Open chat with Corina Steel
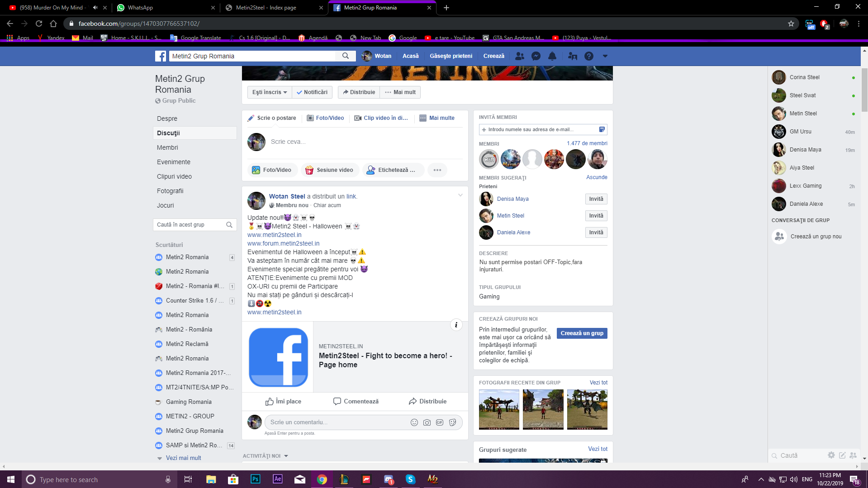The width and height of the screenshot is (868, 488). [x=813, y=77]
